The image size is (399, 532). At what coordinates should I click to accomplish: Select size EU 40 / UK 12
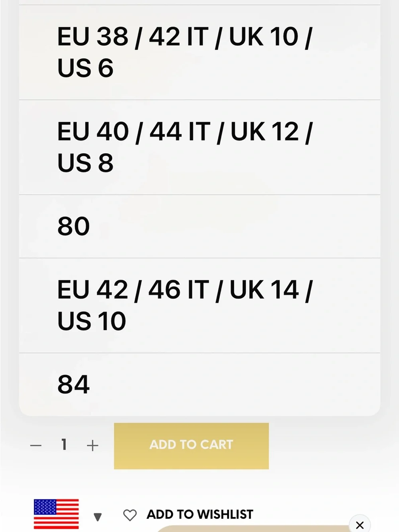[199, 147]
